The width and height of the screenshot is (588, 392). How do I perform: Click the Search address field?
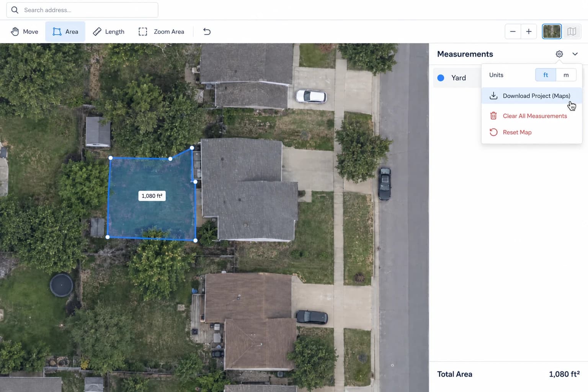pos(82,10)
